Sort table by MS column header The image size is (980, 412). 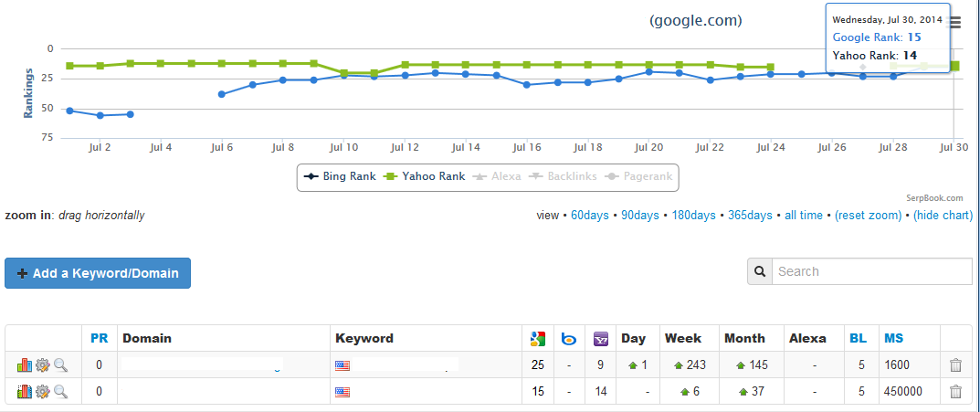[894, 338]
